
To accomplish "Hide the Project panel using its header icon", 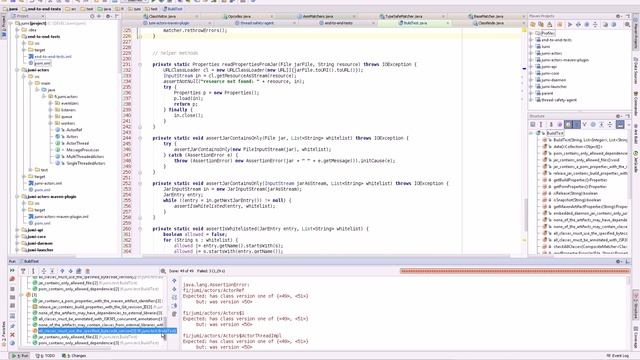I will 117,16.
